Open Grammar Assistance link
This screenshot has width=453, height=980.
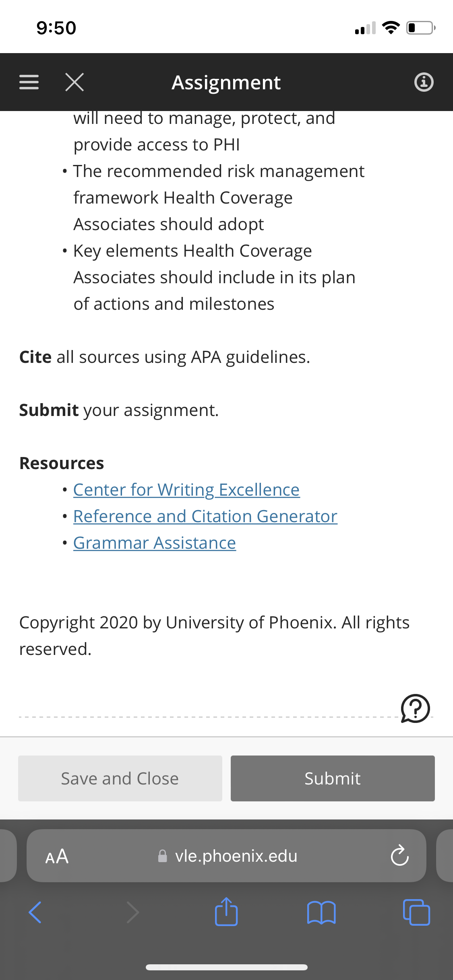click(155, 543)
